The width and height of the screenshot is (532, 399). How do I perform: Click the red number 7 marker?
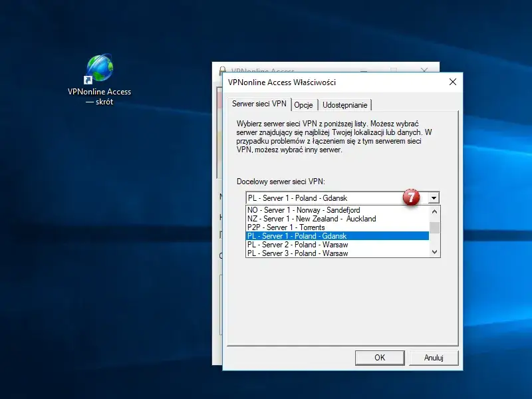tap(412, 198)
